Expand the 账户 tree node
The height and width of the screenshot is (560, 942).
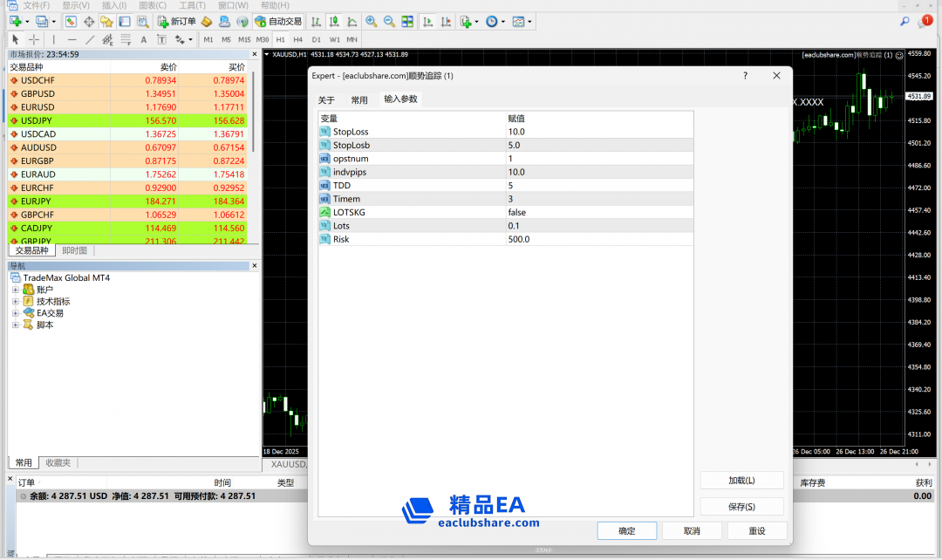[15, 290]
